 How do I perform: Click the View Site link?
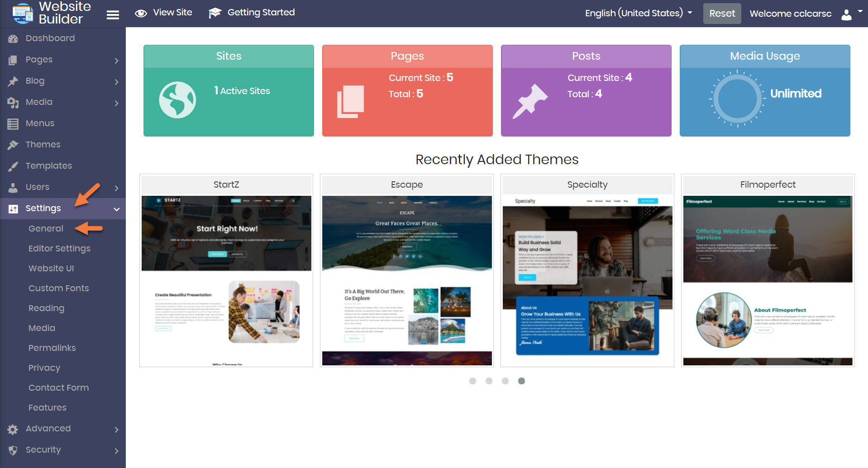click(x=164, y=13)
